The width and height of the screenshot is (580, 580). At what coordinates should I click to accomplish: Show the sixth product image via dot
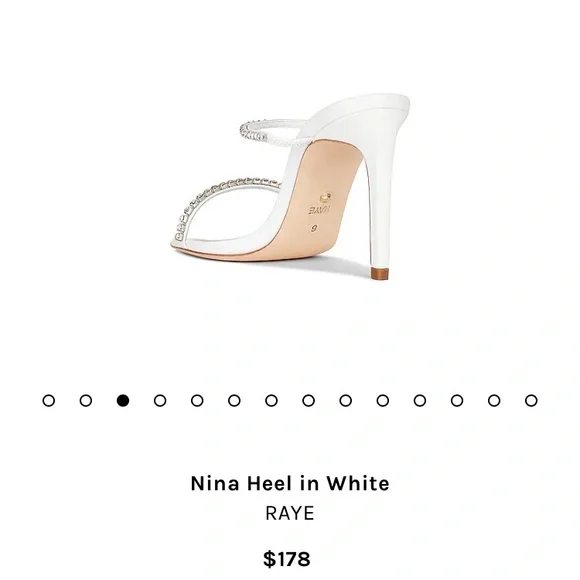tap(234, 401)
